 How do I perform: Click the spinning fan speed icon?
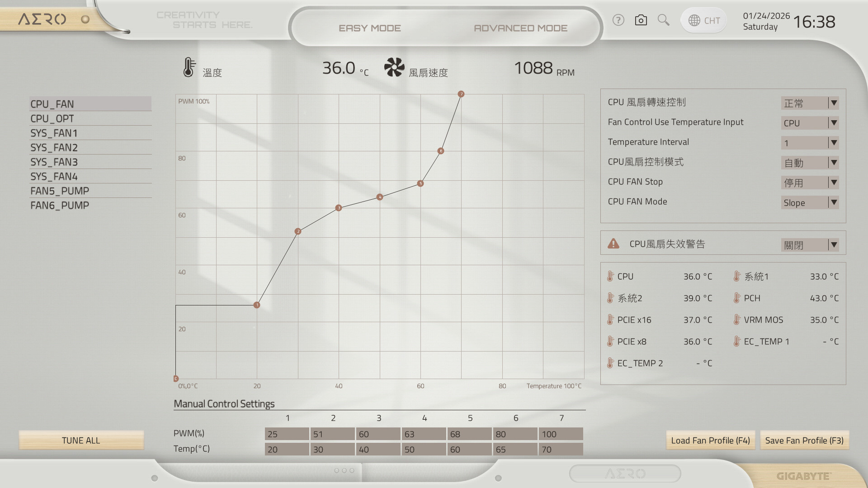pyautogui.click(x=394, y=67)
